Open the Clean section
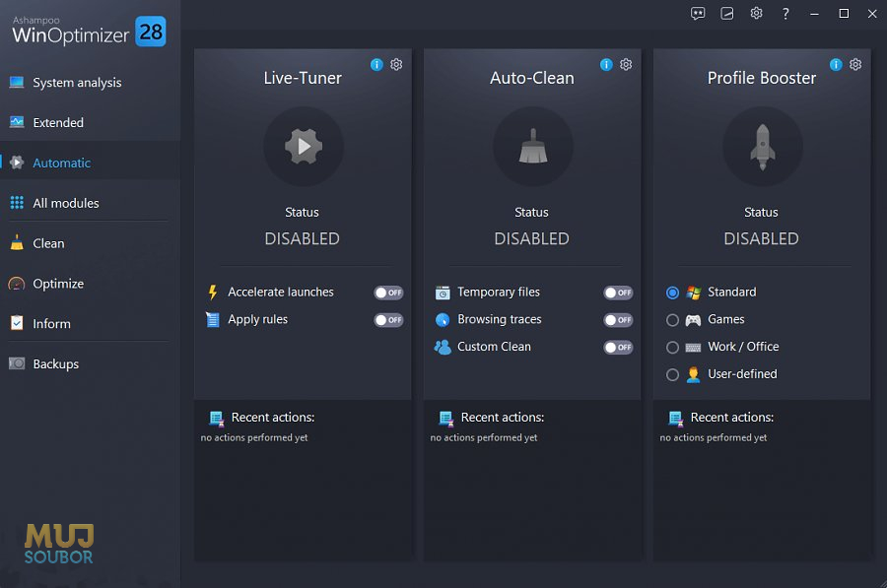Viewport: 887px width, 588px height. point(90,243)
